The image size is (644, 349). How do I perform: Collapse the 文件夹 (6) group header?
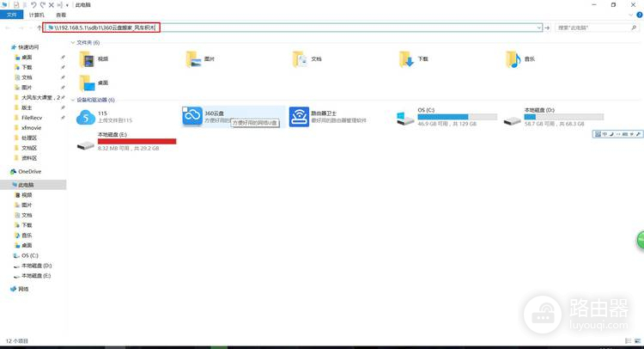73,42
